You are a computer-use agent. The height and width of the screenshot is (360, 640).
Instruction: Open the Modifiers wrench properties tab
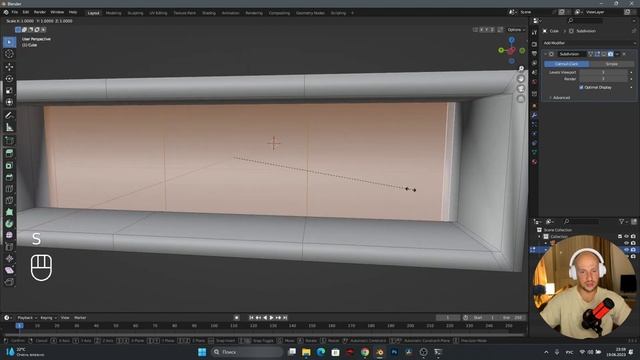(x=534, y=116)
